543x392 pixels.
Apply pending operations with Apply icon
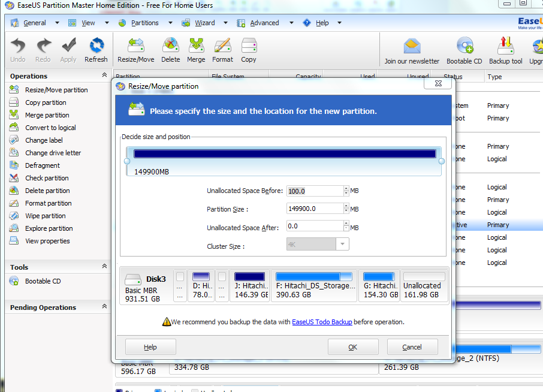(68, 50)
